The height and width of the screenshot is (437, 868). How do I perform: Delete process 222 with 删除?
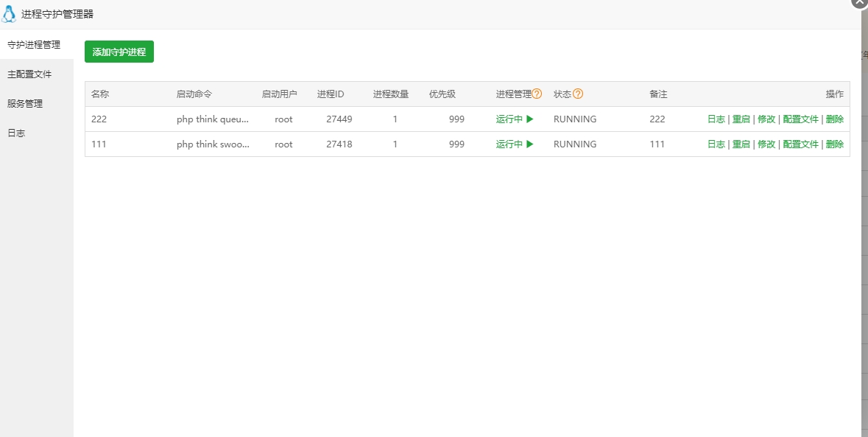pos(835,119)
